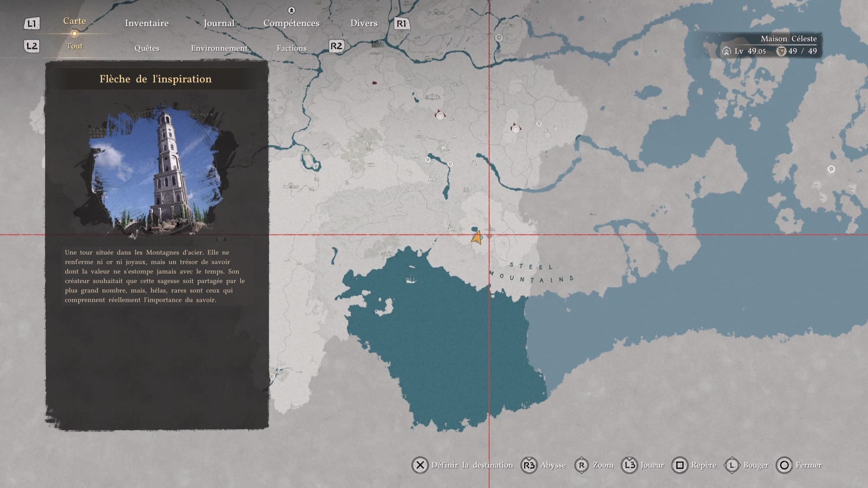
Task: Select the Environnement map filter
Action: click(219, 48)
